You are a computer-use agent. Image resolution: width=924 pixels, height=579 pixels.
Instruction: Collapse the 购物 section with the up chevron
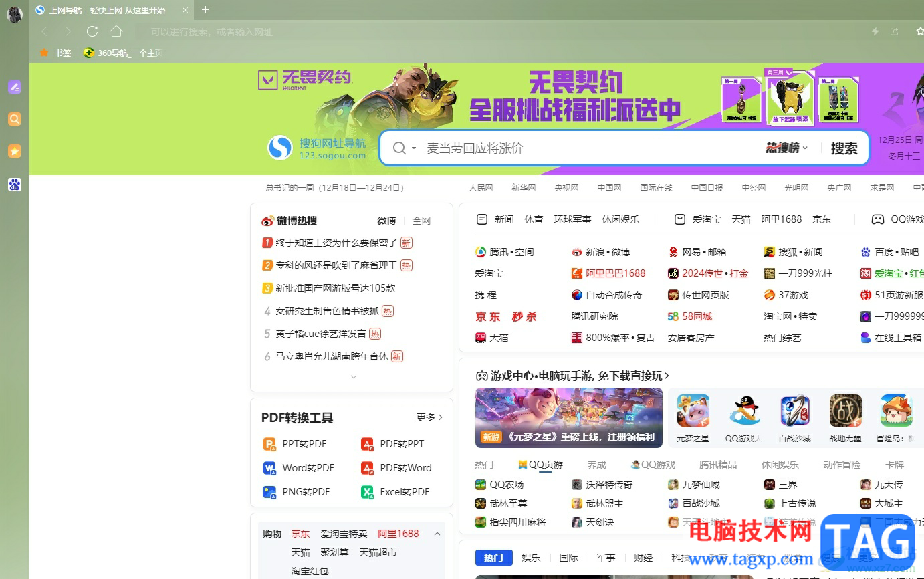pyautogui.click(x=437, y=534)
